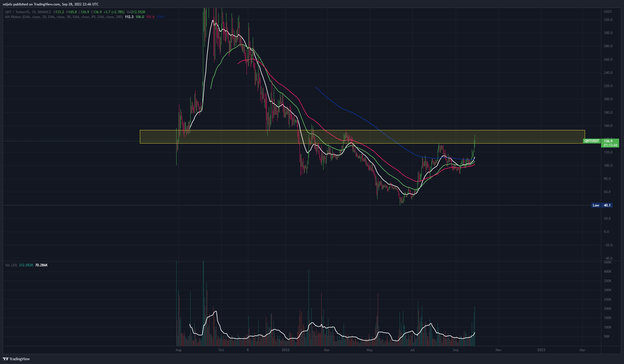Click the 2022 label on time axis
This screenshot has height=364, width=624.
[285, 350]
